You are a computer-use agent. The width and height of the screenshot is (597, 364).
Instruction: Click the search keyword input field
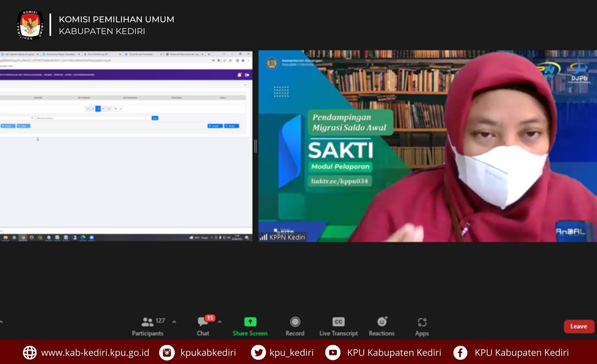pyautogui.click(x=93, y=118)
